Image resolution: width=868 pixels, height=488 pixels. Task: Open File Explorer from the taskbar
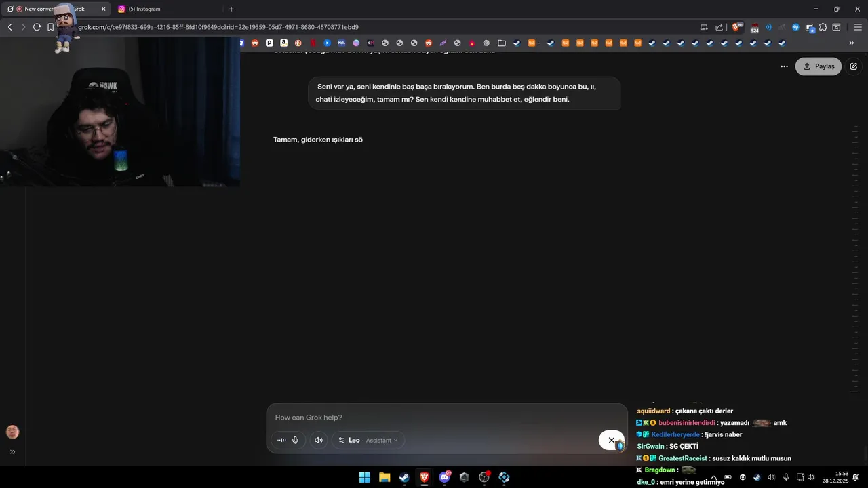(384, 477)
